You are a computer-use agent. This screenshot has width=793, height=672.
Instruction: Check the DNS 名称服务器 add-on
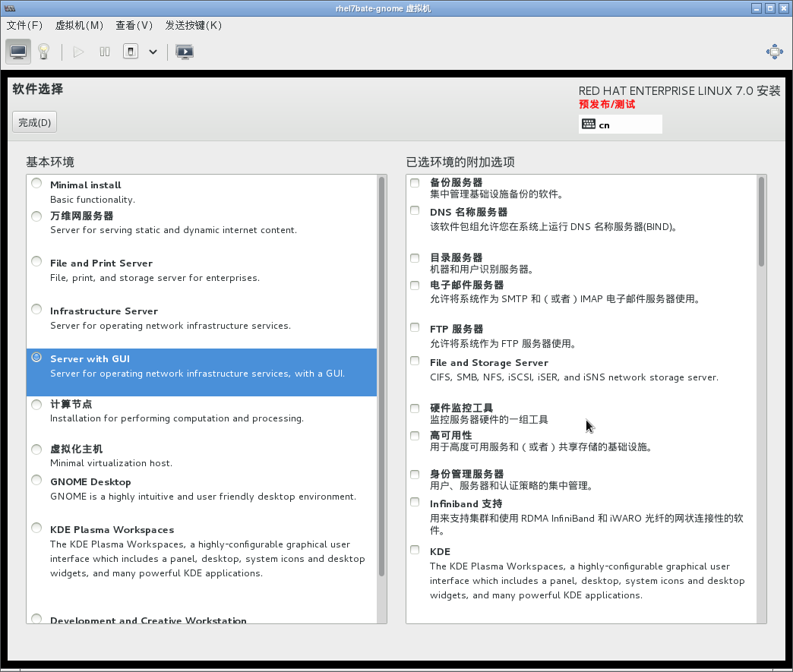click(x=415, y=210)
